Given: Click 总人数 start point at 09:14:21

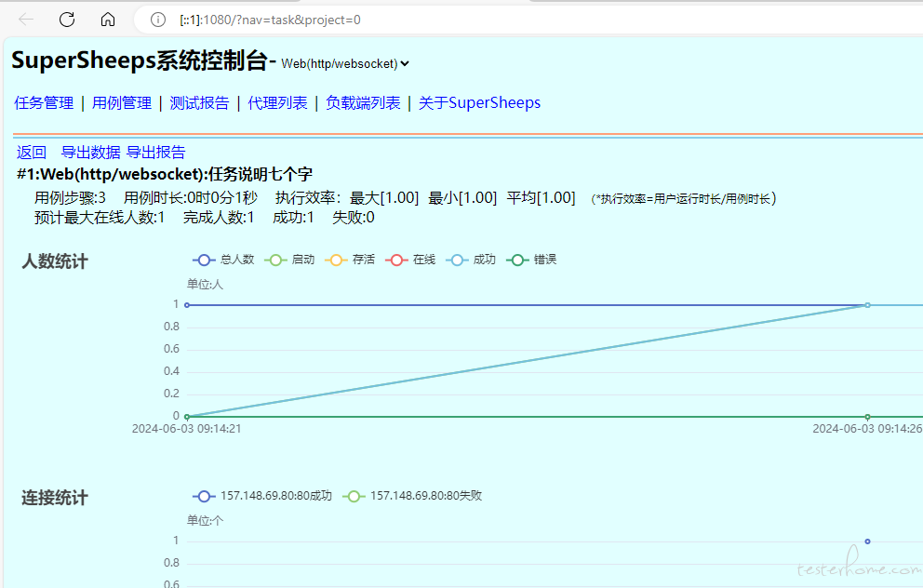Looking at the screenshot, I should click(x=187, y=305).
